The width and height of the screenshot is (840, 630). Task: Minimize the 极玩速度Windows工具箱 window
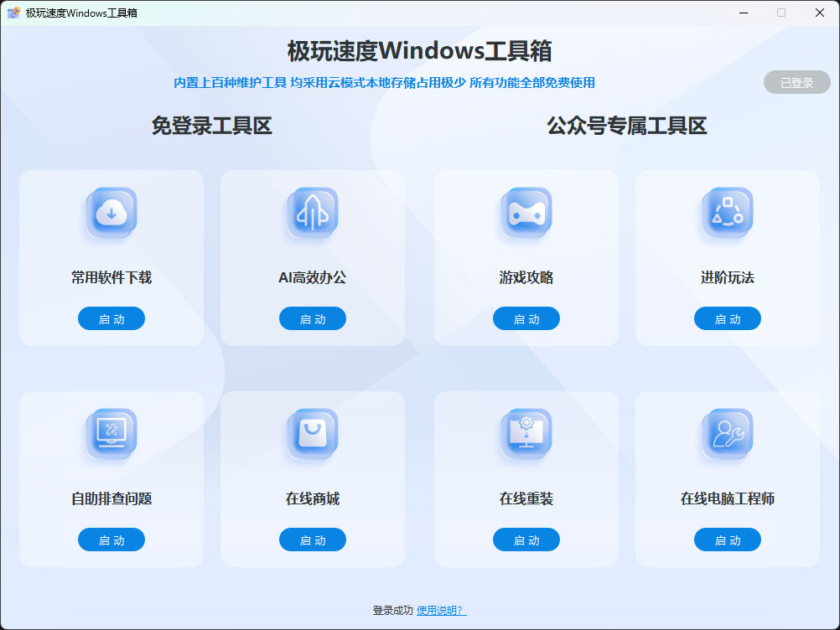744,13
